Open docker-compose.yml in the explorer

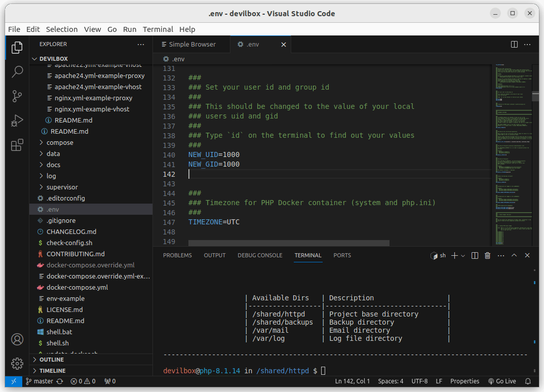[x=77, y=287]
